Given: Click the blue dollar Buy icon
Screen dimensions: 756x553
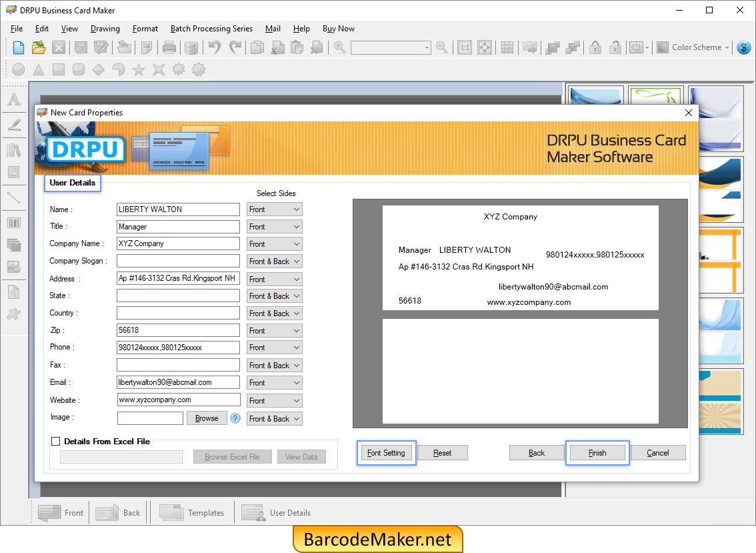Looking at the screenshot, I should tap(744, 47).
